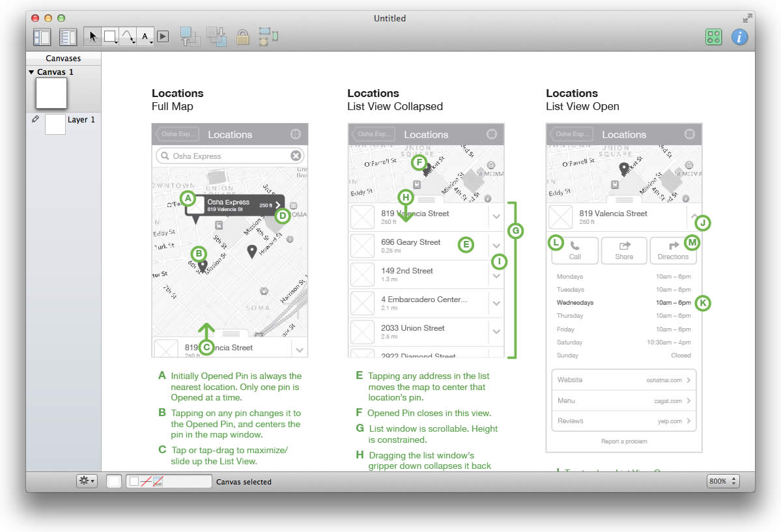Click Osha Exp back button in List View Collapsed
Image resolution: width=781 pixels, height=532 pixels.
click(x=374, y=134)
